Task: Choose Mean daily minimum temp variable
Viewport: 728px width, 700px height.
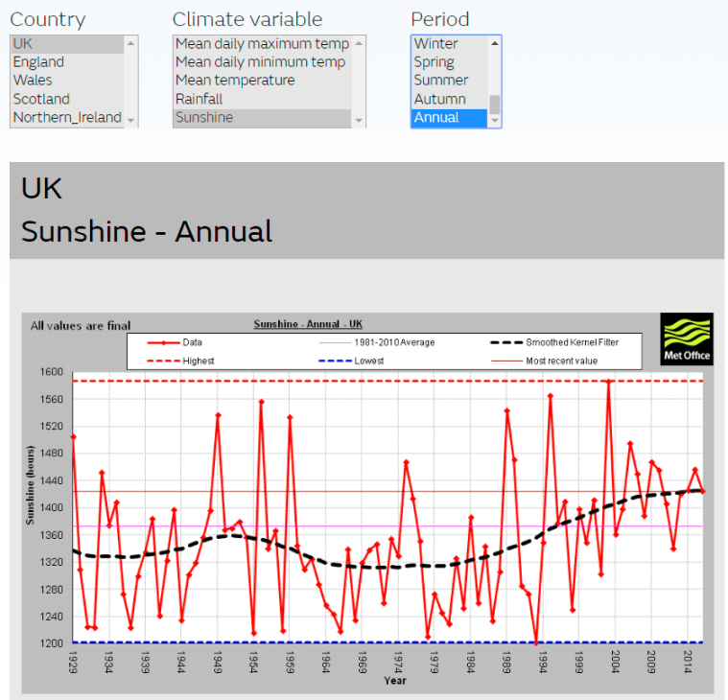Action: (260, 62)
